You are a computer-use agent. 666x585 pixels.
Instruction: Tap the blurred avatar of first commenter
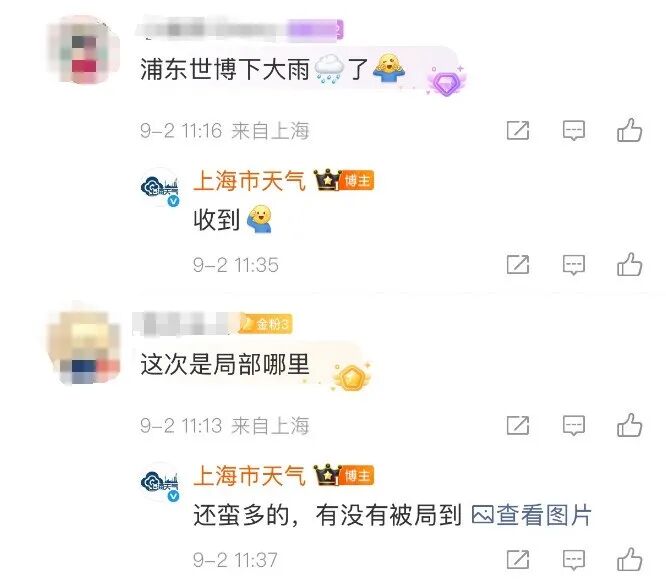pos(82,50)
